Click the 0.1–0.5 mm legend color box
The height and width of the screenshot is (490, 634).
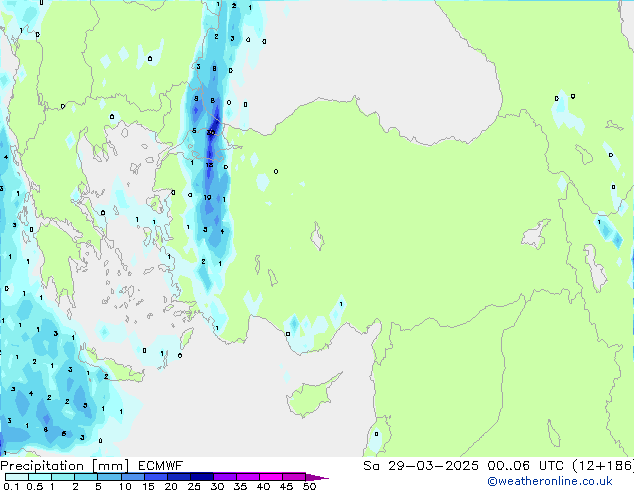[17, 477]
